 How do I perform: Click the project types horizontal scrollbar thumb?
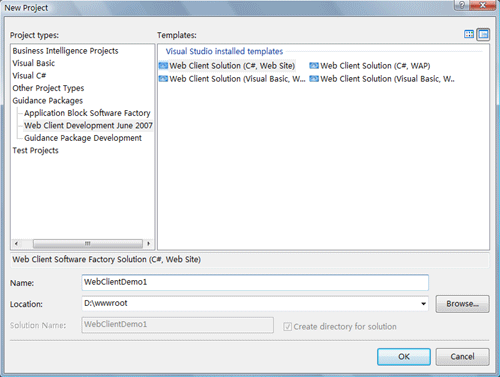pyautogui.click(x=88, y=243)
